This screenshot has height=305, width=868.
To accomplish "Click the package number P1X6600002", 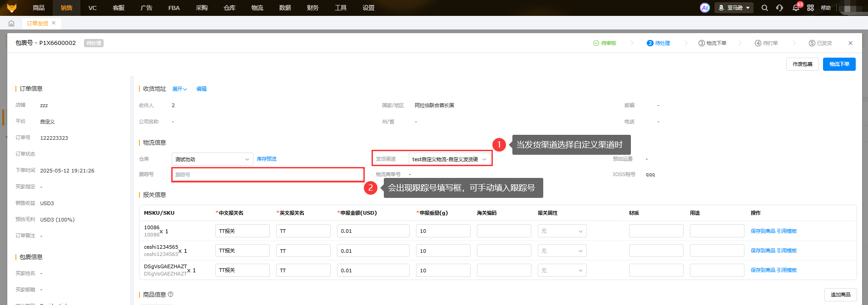I will (x=58, y=43).
